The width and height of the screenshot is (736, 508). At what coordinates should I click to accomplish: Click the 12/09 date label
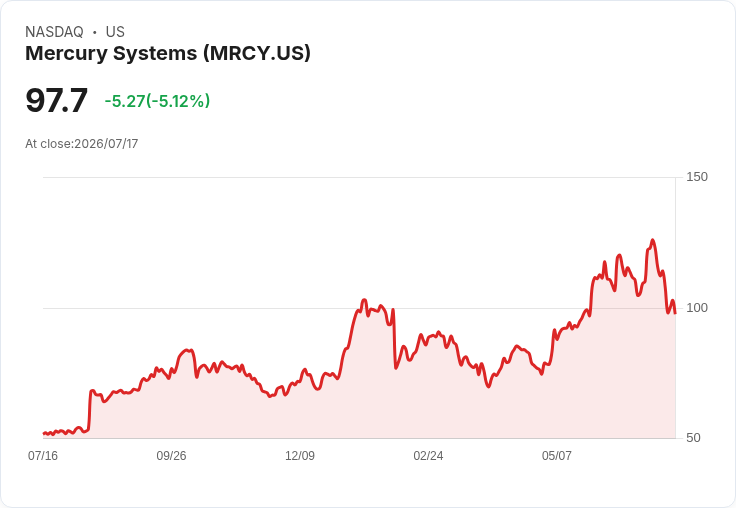[300, 456]
